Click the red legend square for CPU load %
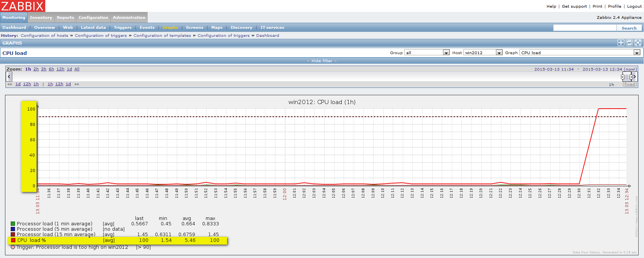This screenshot has height=258, width=644. [x=13, y=240]
